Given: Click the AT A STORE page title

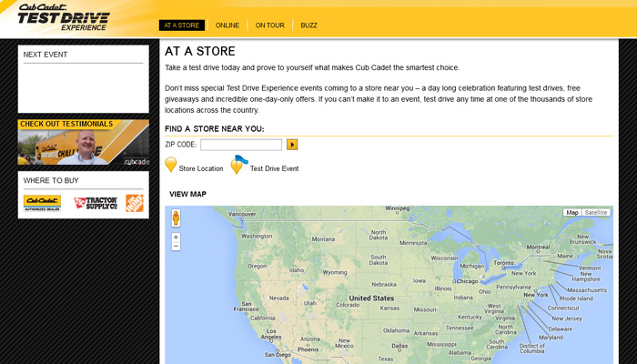Looking at the screenshot, I should tap(200, 51).
